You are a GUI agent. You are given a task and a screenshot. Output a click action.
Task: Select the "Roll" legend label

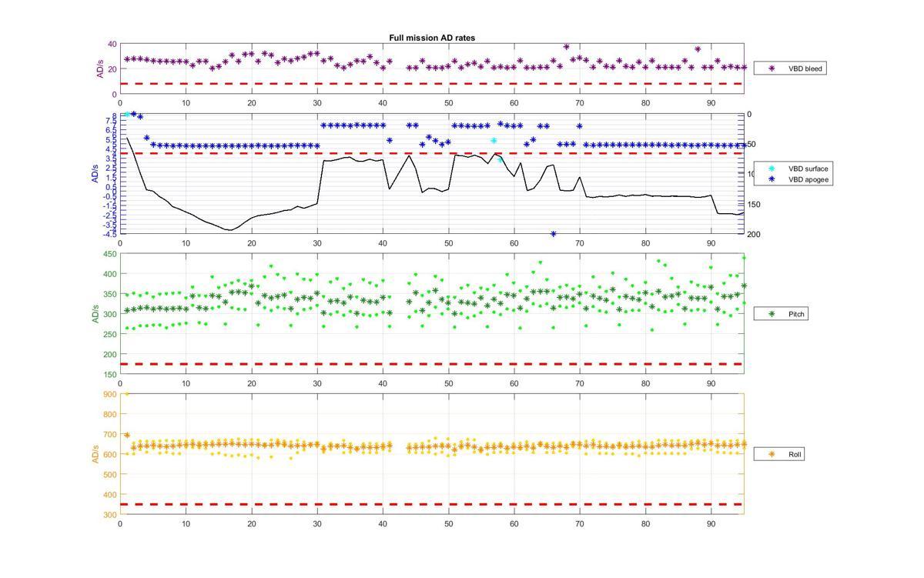(795, 454)
